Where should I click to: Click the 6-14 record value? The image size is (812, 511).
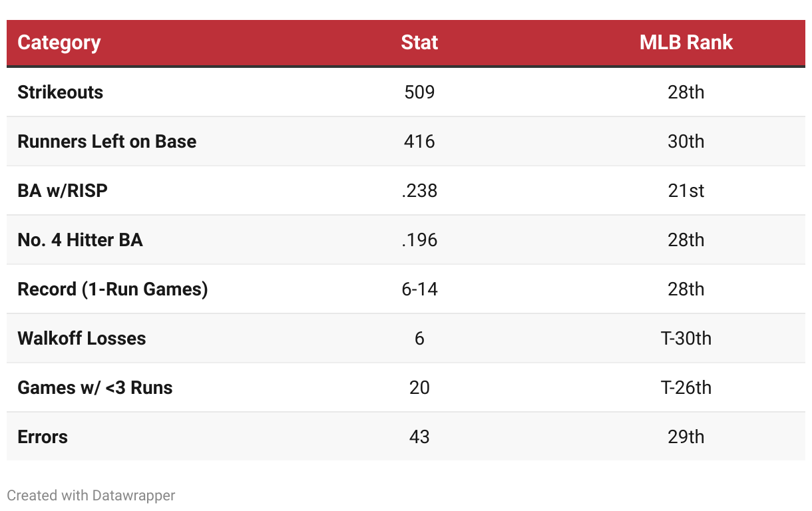(419, 289)
